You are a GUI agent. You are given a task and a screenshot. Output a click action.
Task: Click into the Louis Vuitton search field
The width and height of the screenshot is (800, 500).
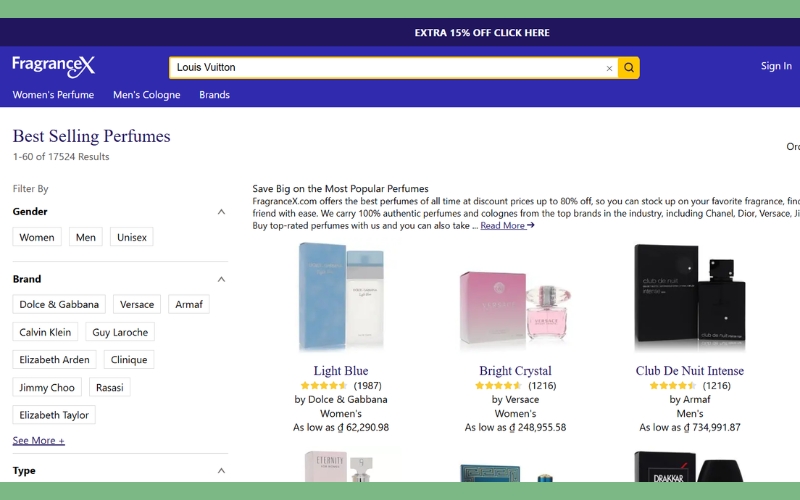point(385,68)
